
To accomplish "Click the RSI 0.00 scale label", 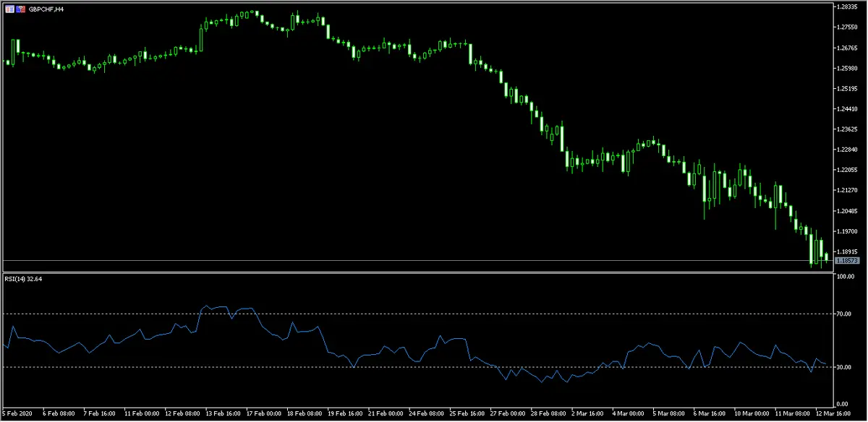I will (x=841, y=403).
